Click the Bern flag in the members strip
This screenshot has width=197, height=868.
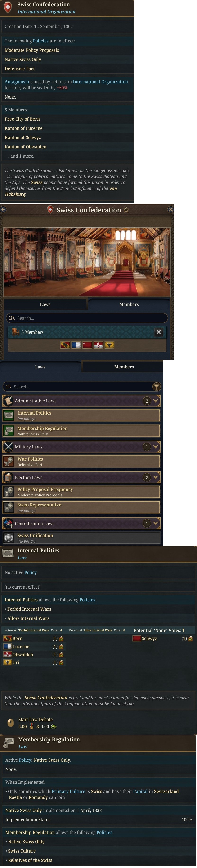65,345
